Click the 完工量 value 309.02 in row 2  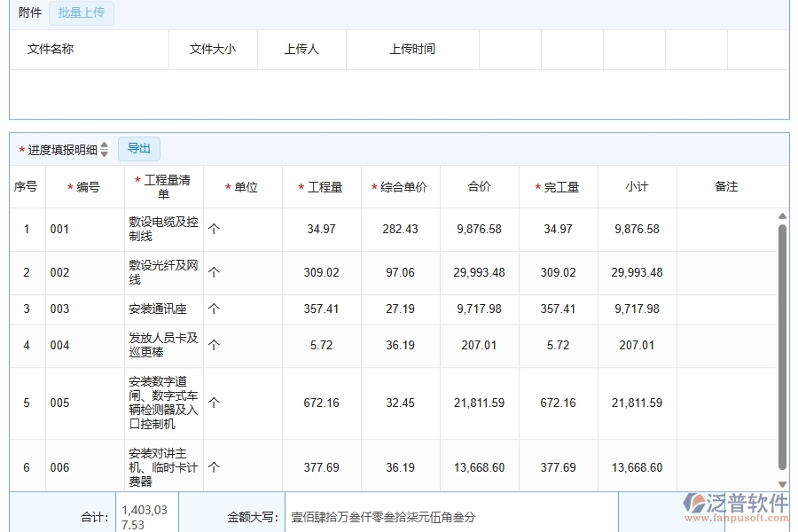click(558, 272)
